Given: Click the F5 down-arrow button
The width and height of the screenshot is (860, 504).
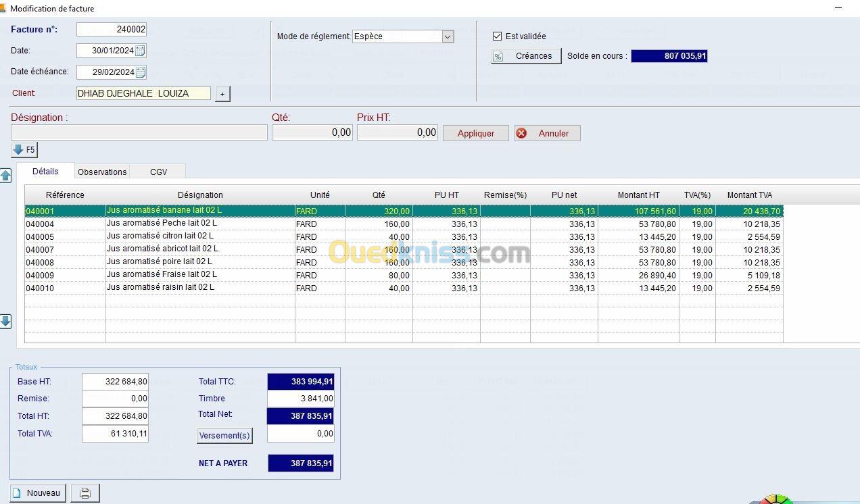Looking at the screenshot, I should (24, 150).
